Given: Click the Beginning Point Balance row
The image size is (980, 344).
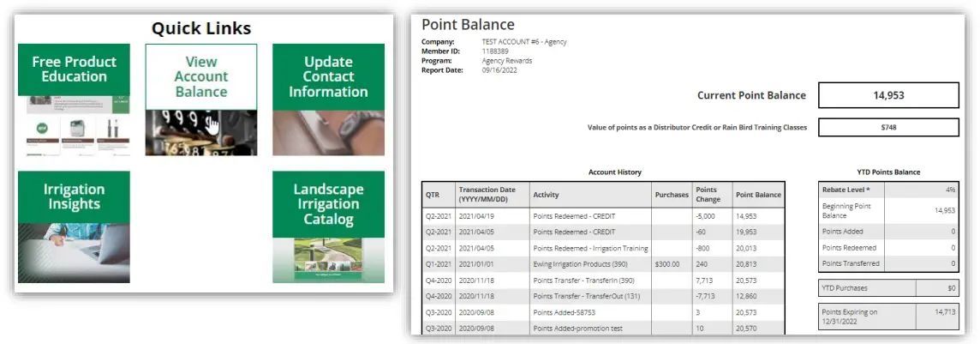Looking at the screenshot, I should (x=888, y=211).
